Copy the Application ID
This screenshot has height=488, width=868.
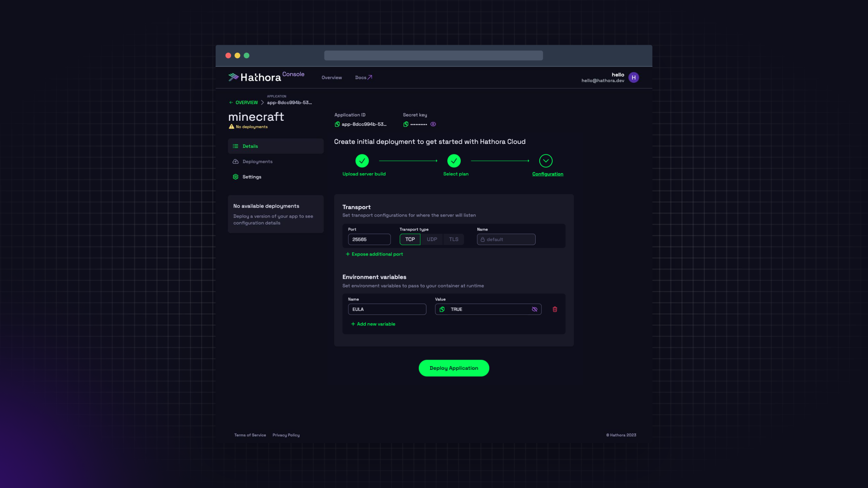(337, 124)
